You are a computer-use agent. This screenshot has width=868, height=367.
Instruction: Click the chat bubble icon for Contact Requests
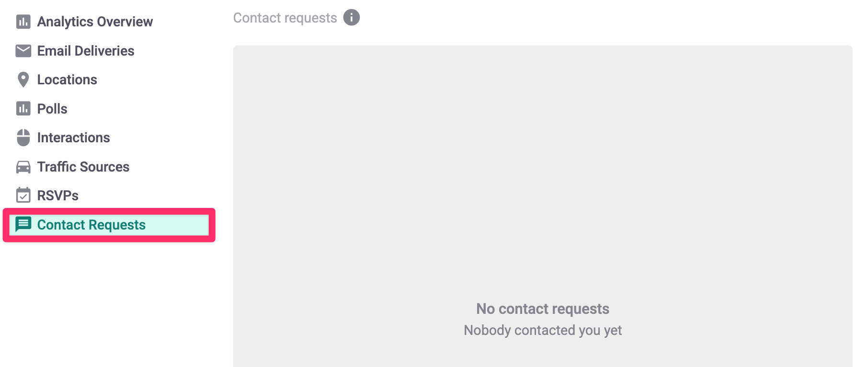pyautogui.click(x=23, y=224)
